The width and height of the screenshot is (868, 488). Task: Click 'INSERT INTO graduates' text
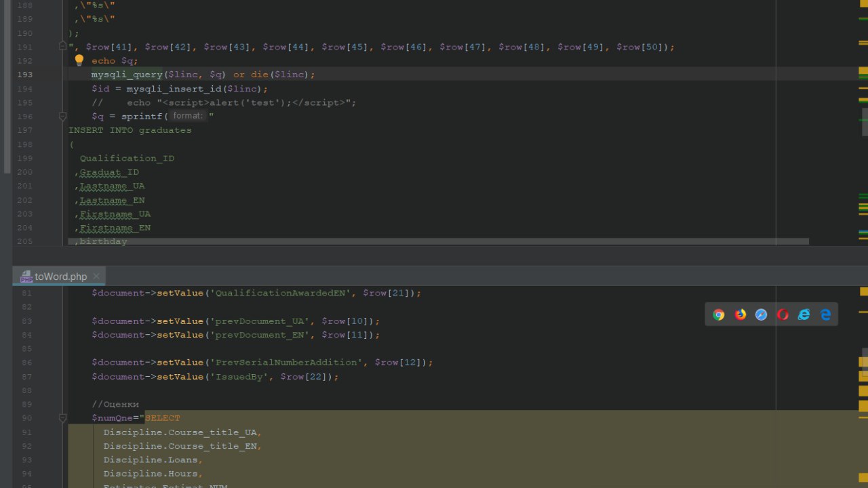[x=130, y=130]
